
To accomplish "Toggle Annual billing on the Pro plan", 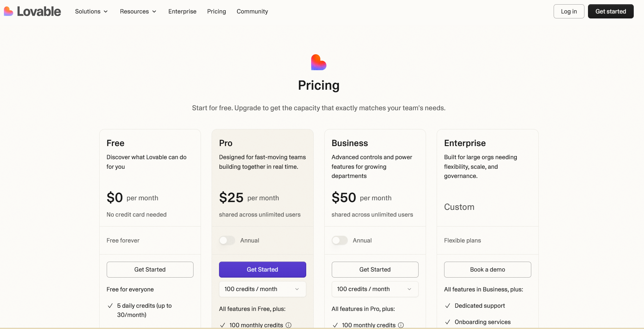I will point(227,240).
